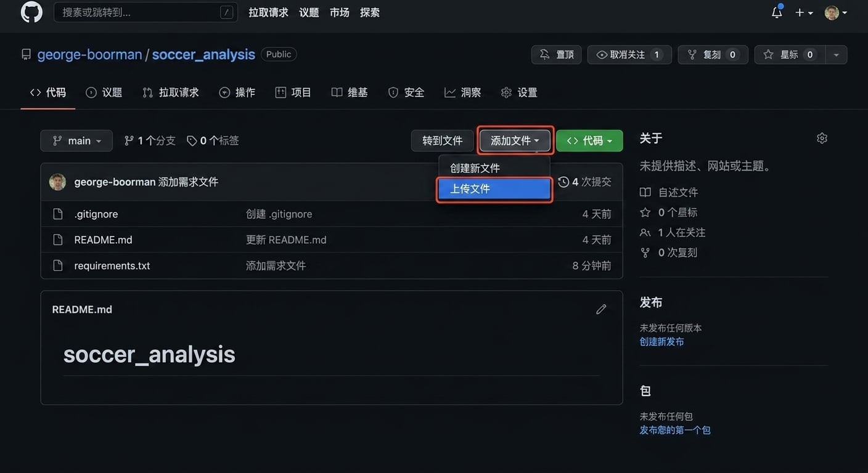Viewport: 868px width, 473px height.
Task: Switch to the 拉取请求 repository tab
Action: pos(170,92)
